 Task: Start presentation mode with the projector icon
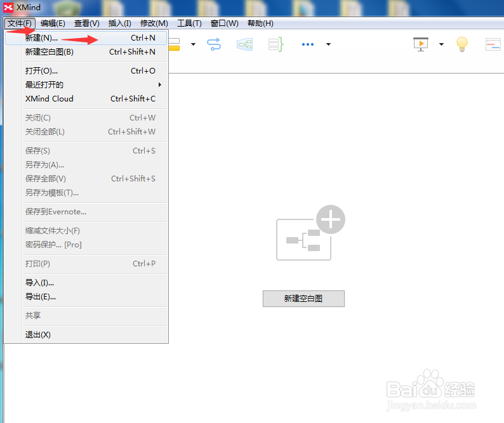click(x=421, y=44)
